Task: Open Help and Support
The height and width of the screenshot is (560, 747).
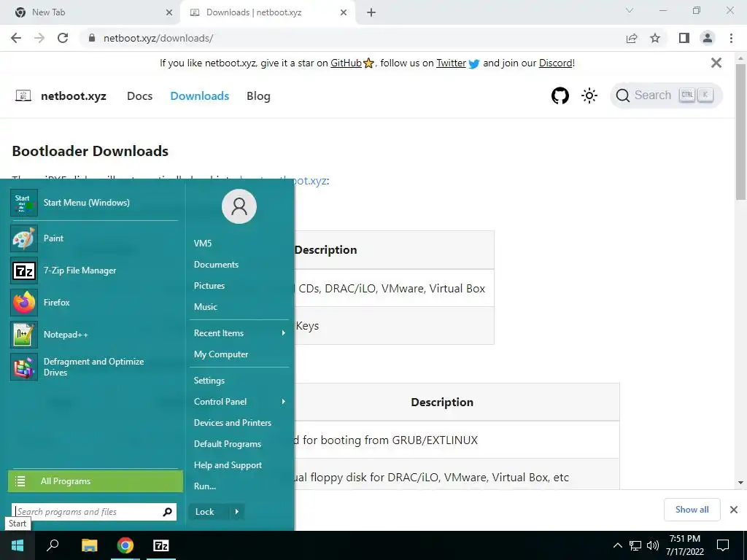Action: [x=228, y=465]
